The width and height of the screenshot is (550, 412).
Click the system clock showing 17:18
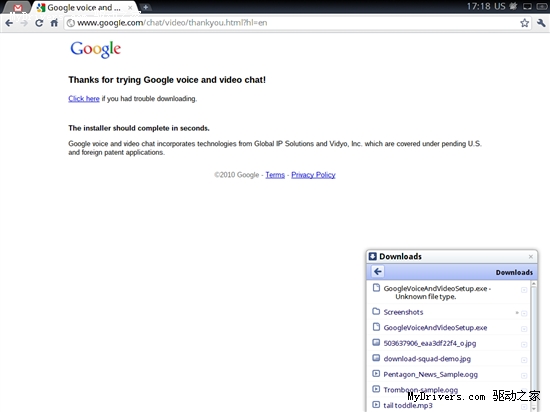tap(478, 6)
